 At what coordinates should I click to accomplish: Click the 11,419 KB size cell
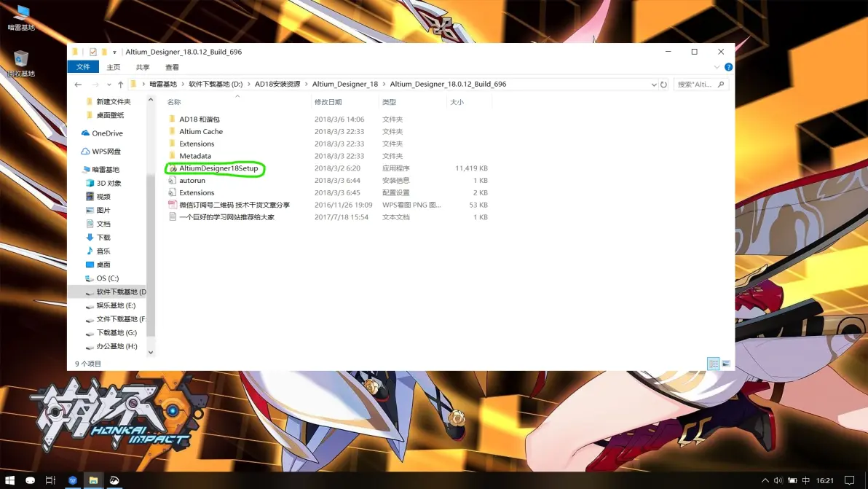[x=471, y=168]
